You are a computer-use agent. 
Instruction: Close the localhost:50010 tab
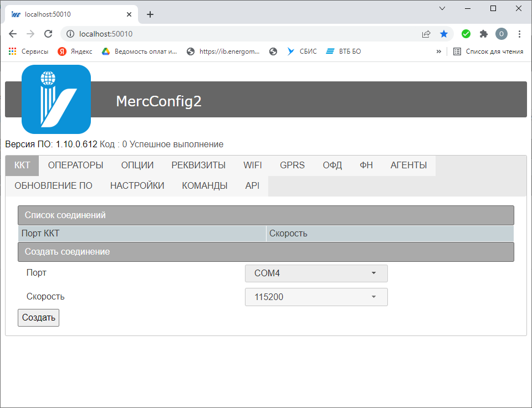click(x=129, y=14)
